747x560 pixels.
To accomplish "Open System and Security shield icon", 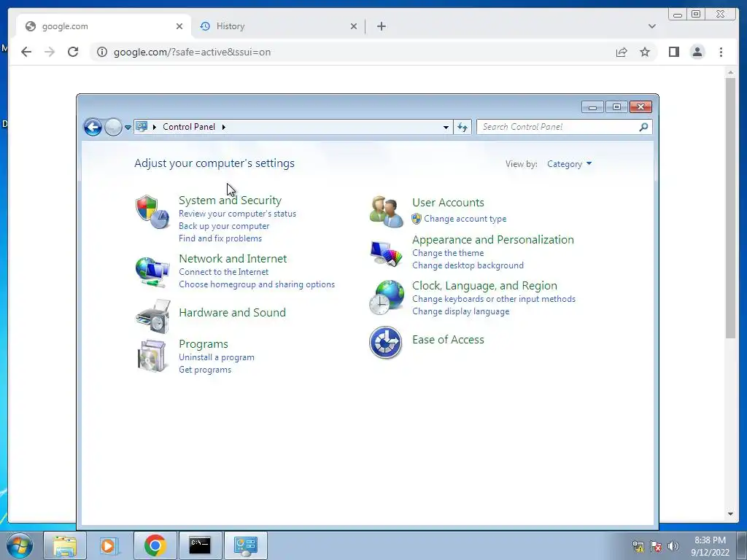I will pyautogui.click(x=152, y=212).
